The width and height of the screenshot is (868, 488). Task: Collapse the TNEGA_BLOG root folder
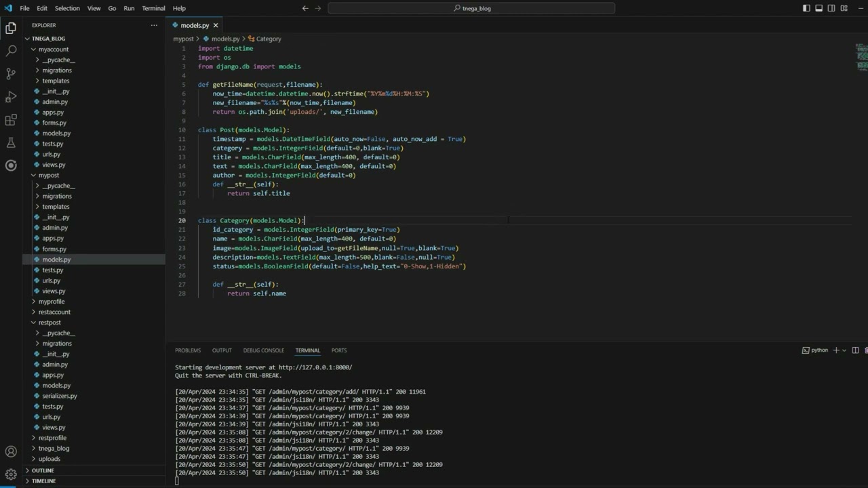(94, 39)
